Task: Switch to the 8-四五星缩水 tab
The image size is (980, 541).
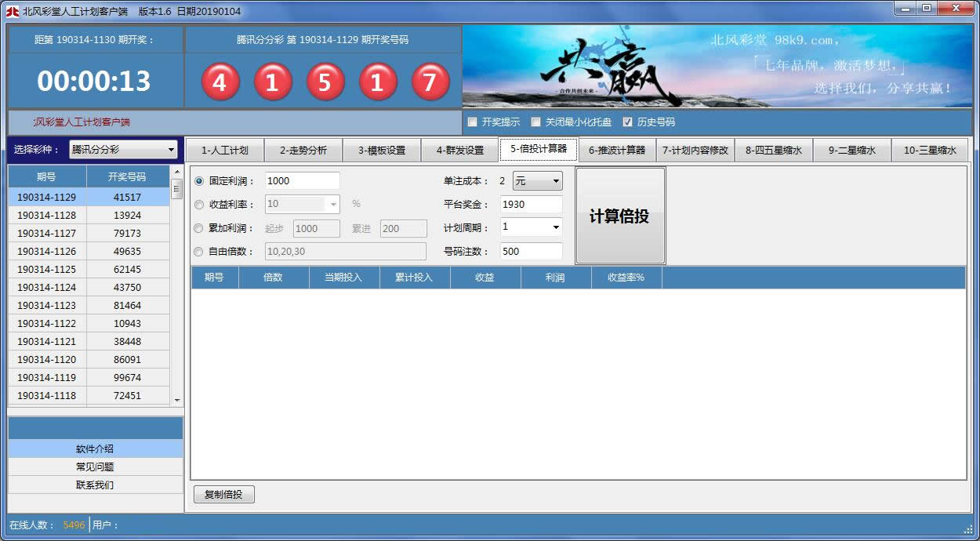Action: (x=774, y=151)
